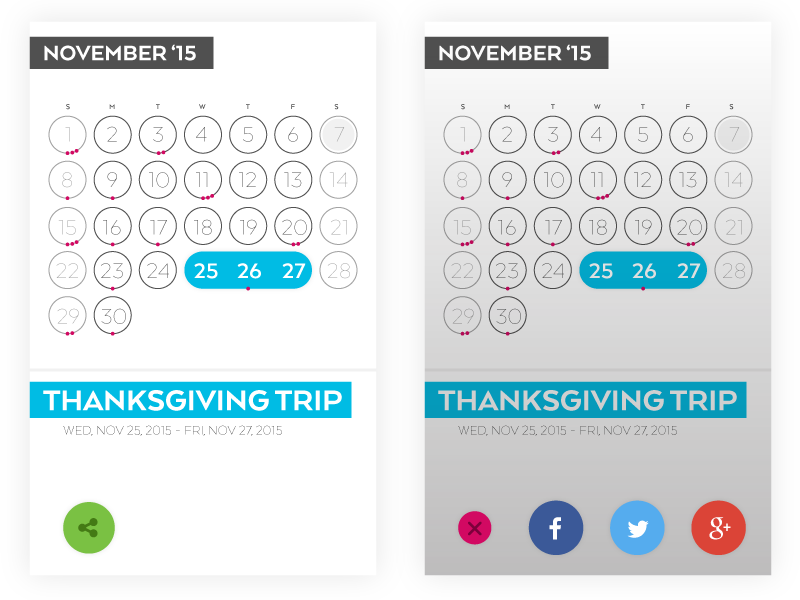Share the trip on Twitter
800x600 pixels.
637,527
